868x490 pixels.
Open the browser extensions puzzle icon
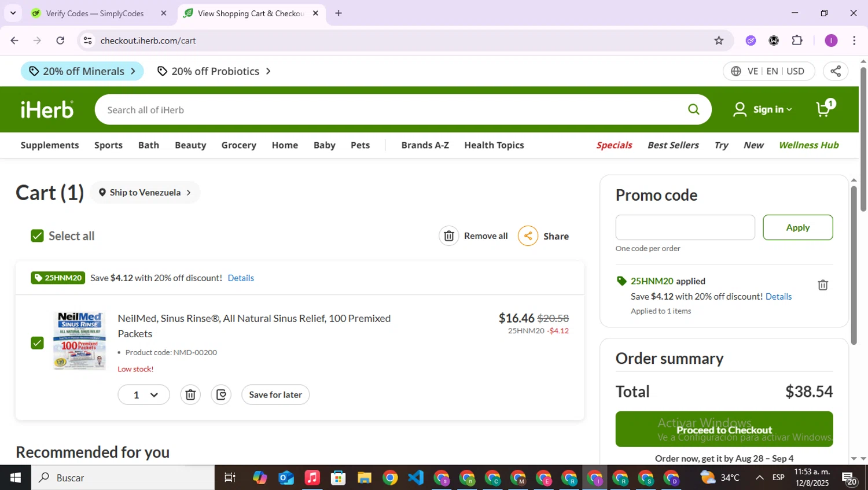[x=797, y=40]
